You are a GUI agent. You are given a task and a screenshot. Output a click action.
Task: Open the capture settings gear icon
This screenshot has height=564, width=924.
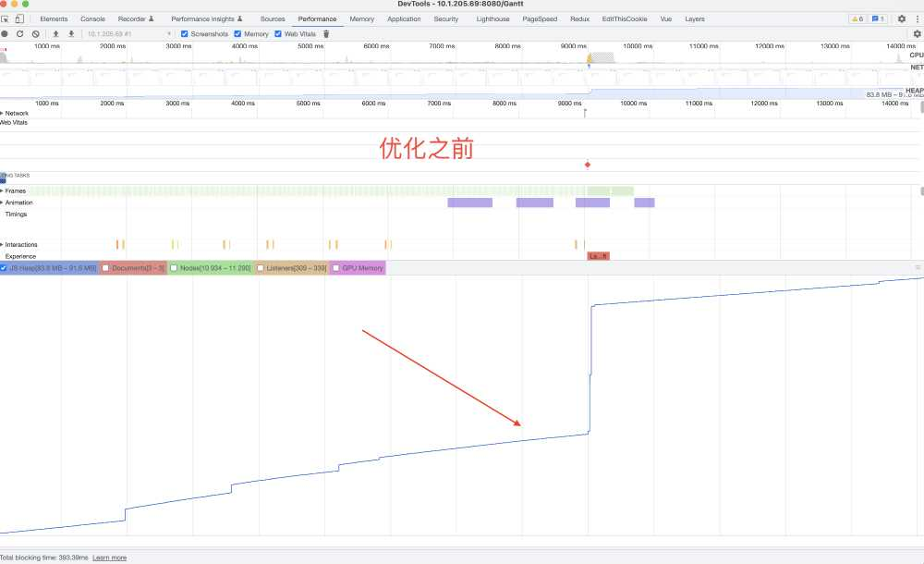pos(917,34)
